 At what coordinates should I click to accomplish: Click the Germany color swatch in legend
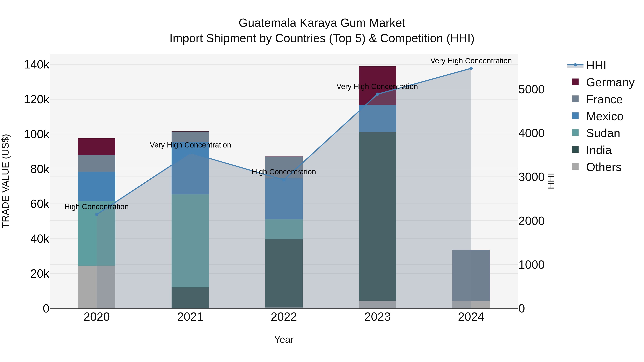575,82
